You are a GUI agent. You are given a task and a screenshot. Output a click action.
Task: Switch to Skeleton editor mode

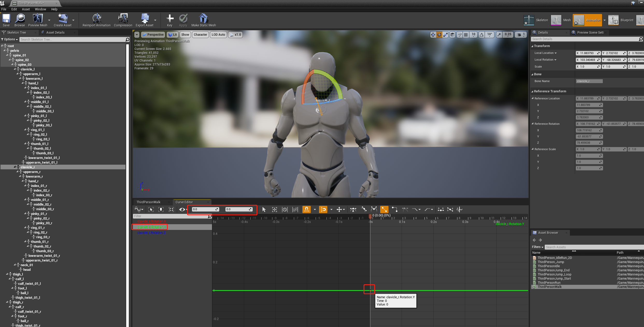click(x=536, y=20)
